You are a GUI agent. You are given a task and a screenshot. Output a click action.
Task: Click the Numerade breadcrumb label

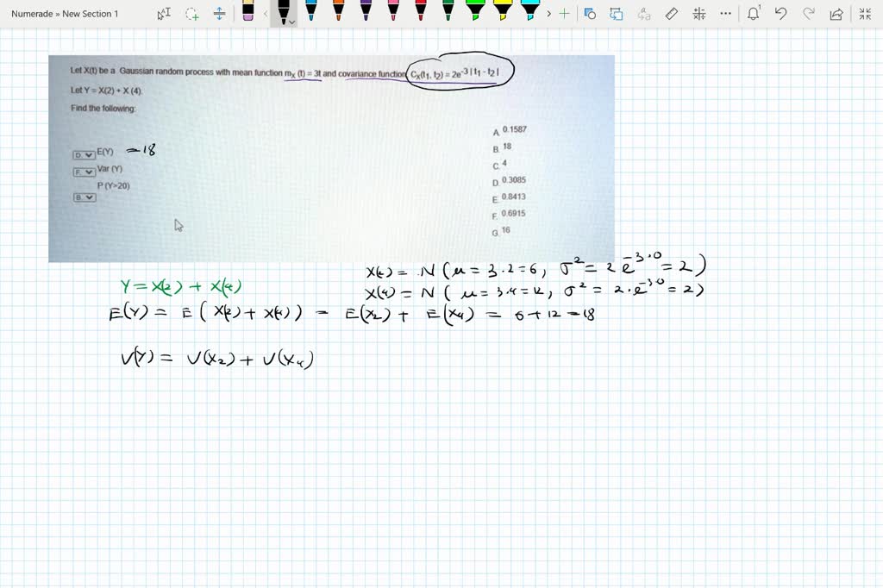(32, 14)
